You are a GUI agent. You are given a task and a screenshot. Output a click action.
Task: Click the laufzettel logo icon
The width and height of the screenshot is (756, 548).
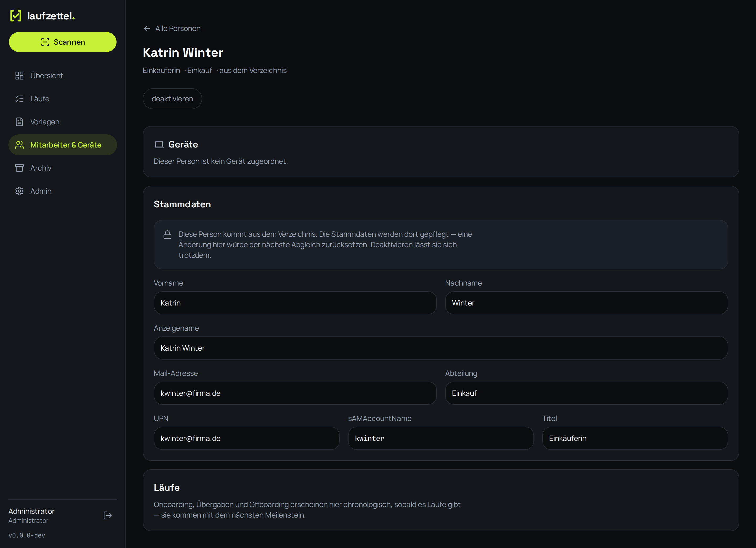[x=16, y=16]
